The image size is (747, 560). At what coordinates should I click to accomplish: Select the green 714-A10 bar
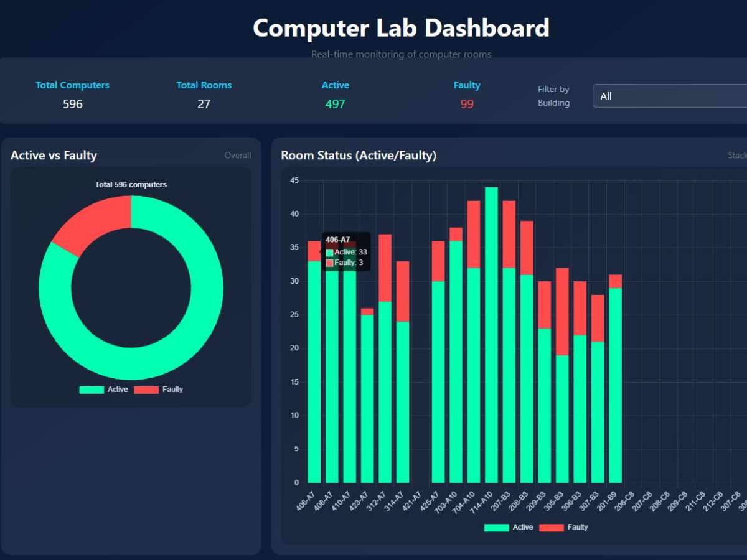(x=491, y=336)
